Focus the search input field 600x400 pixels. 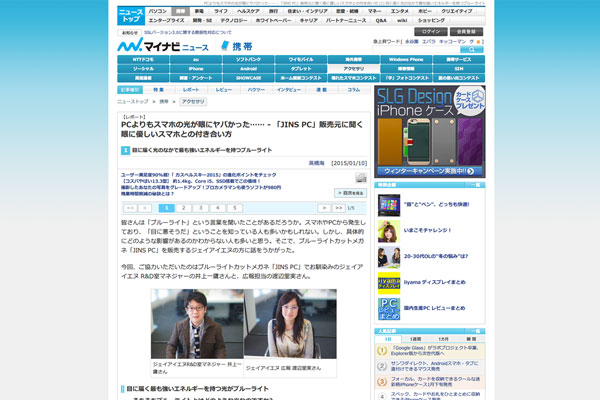pyautogui.click(x=416, y=49)
